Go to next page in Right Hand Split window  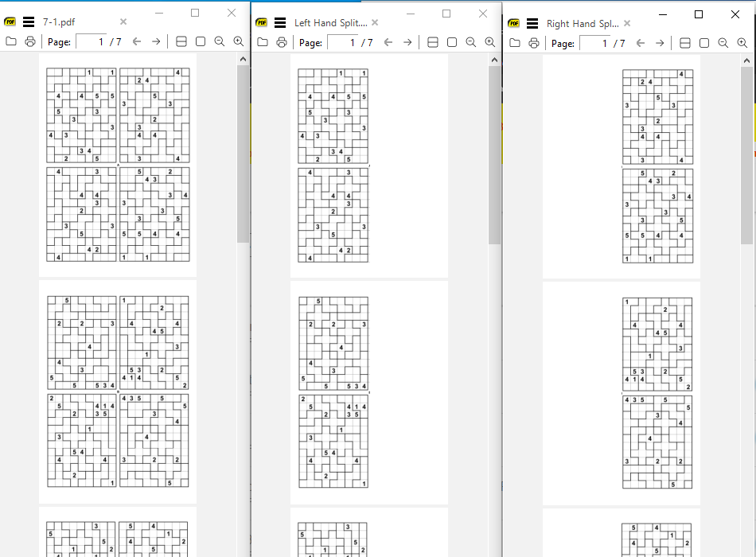660,44
